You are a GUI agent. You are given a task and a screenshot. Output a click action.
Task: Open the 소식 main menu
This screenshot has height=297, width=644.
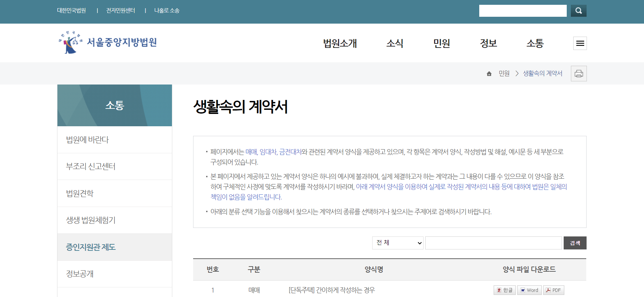[395, 43]
